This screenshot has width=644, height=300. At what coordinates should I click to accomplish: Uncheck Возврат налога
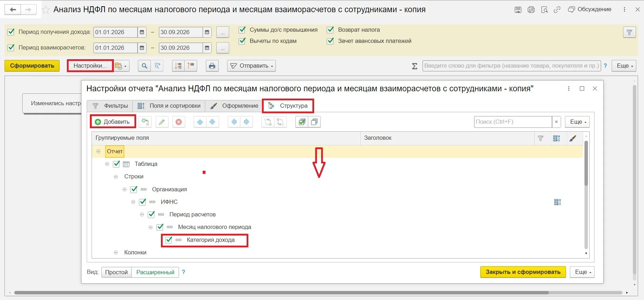331,30
